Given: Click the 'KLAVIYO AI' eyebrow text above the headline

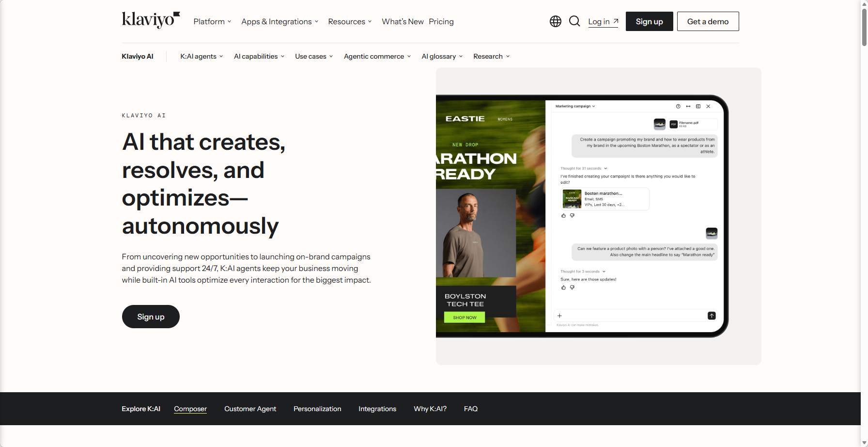Looking at the screenshot, I should pyautogui.click(x=144, y=115).
